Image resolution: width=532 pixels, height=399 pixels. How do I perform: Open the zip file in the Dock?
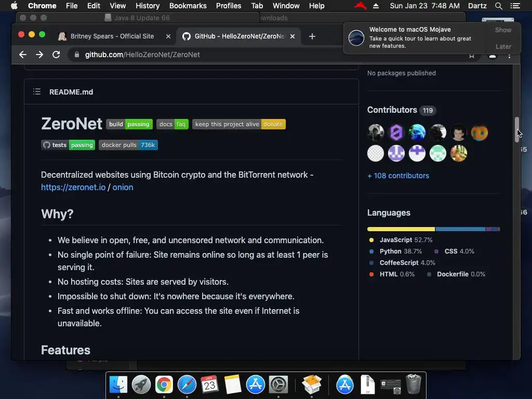tap(367, 385)
